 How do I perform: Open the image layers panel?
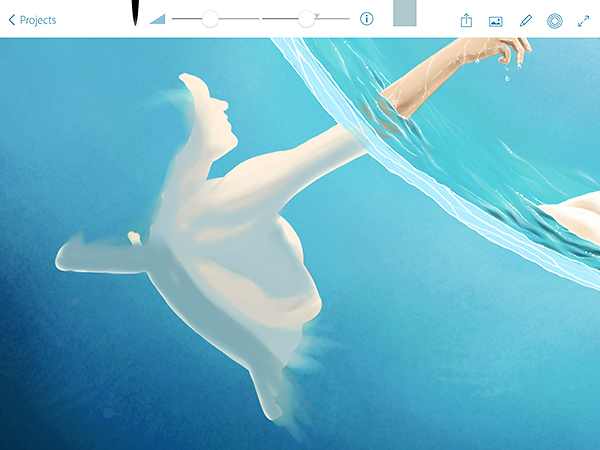point(496,21)
